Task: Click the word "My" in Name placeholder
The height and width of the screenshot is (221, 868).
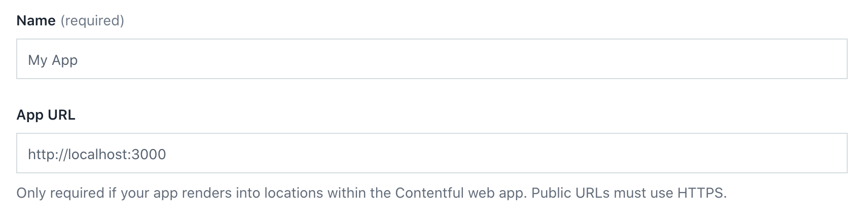Action: 38,60
